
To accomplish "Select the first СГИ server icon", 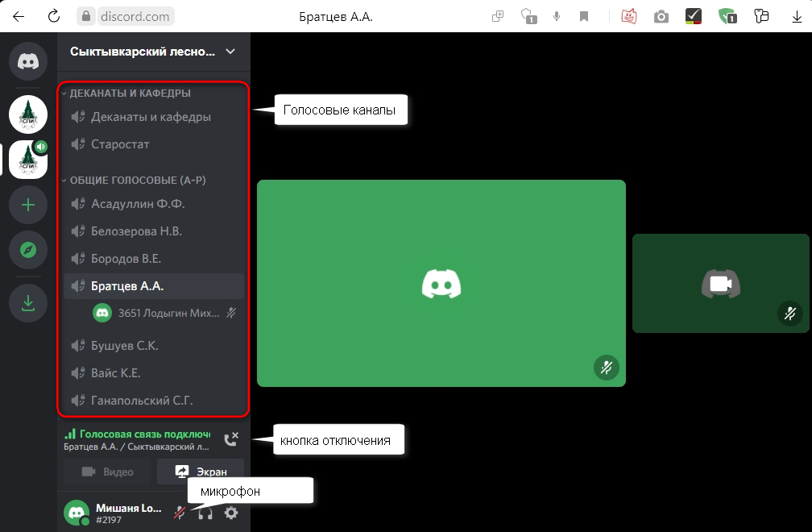I will pos(28,114).
